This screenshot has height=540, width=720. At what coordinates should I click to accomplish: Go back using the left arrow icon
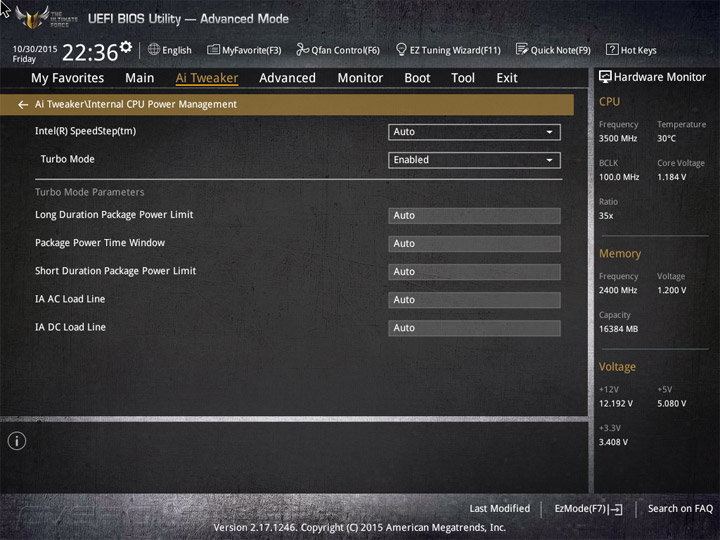[23, 105]
